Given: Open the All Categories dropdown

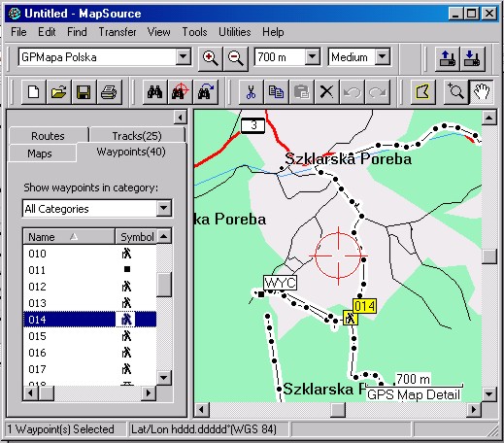Looking at the screenshot, I should tap(164, 208).
